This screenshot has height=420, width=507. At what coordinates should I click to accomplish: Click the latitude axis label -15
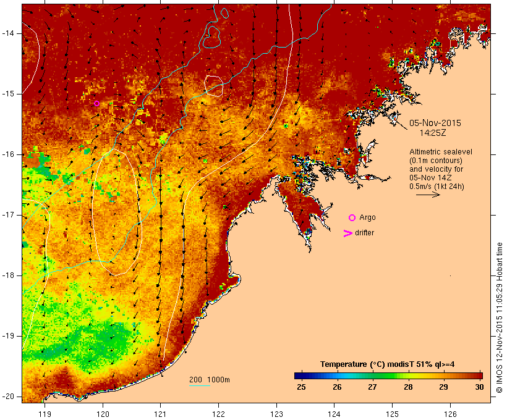click(8, 94)
